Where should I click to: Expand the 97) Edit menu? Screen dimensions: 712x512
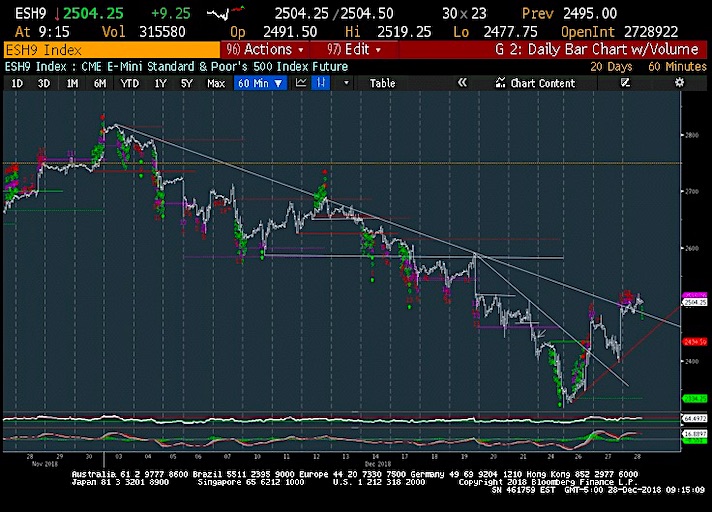click(x=354, y=49)
